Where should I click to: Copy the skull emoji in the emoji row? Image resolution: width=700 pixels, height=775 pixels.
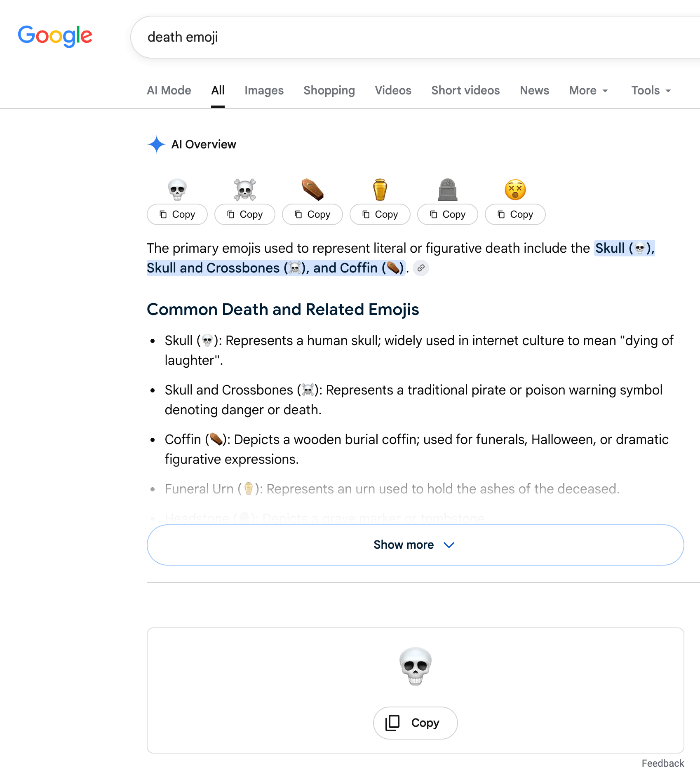point(177,214)
